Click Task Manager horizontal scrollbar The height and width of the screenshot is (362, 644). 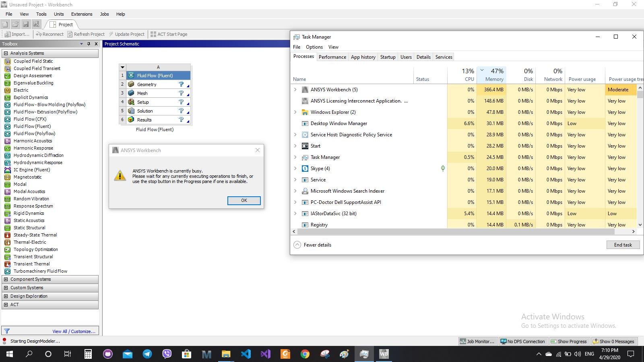pyautogui.click(x=457, y=231)
